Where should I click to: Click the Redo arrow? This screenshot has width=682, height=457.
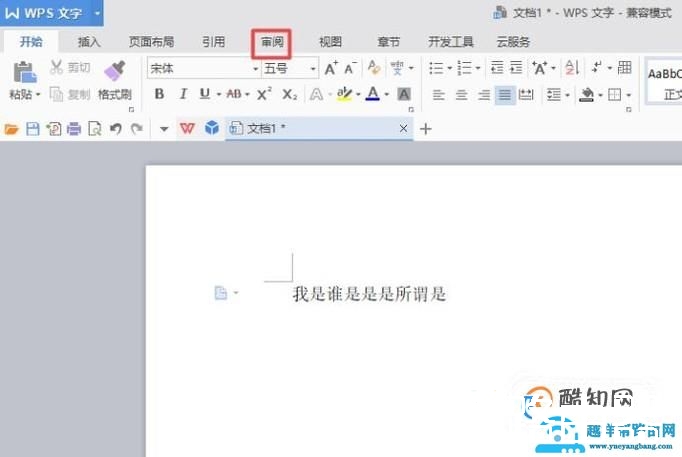tap(137, 129)
